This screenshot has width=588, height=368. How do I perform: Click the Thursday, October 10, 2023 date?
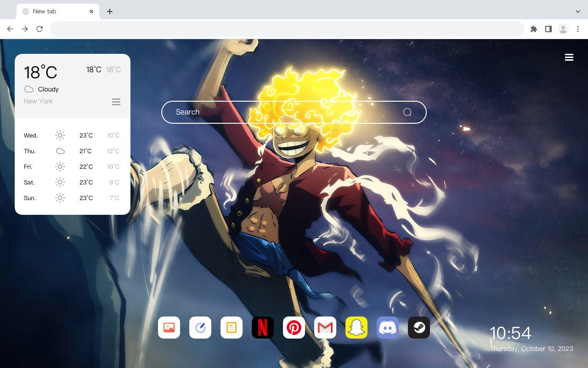[531, 349]
